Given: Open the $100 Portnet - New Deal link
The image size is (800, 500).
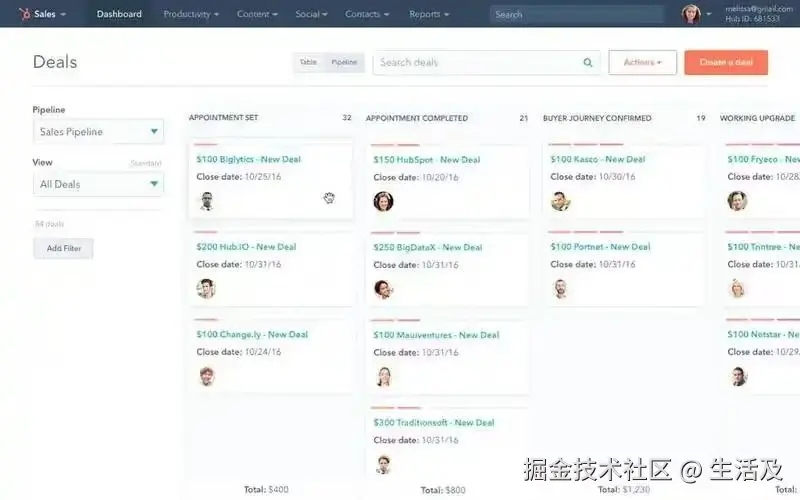Looking at the screenshot, I should click(x=600, y=247).
